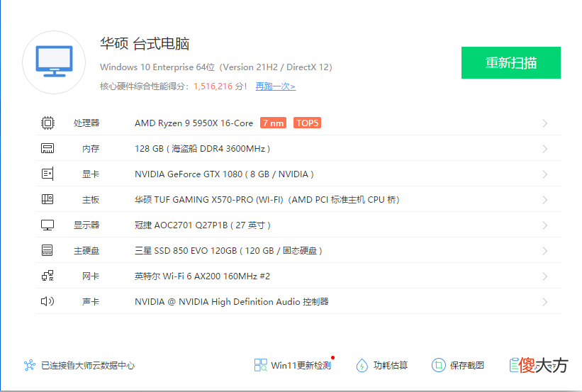The image size is (582, 392).
Task: Select NVIDIA High Definition Audio text
Action: 232,302
